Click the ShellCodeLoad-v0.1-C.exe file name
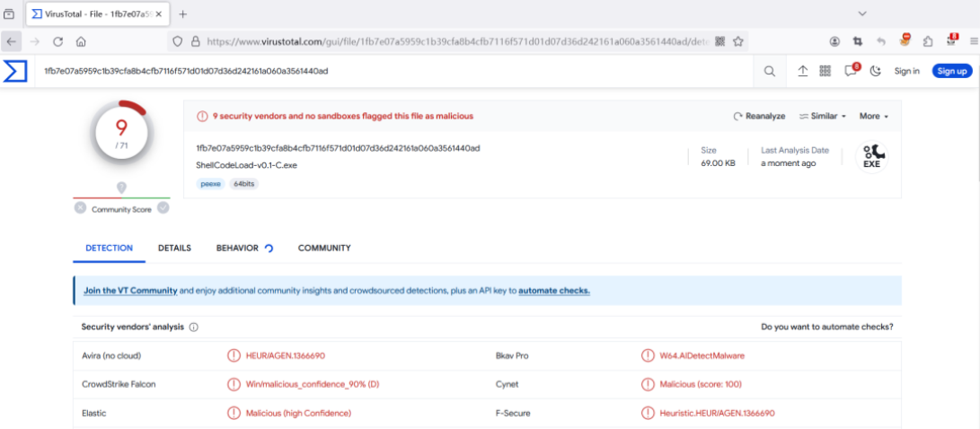 [246, 166]
